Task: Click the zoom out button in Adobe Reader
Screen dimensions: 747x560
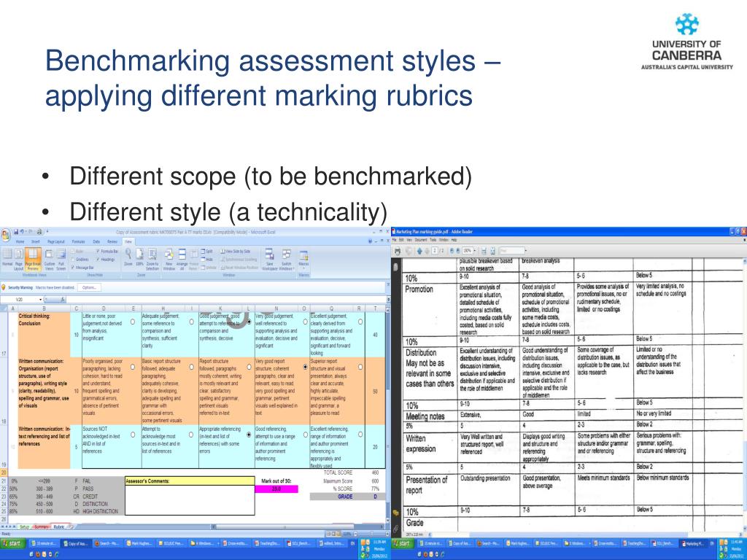Action: pyautogui.click(x=452, y=251)
